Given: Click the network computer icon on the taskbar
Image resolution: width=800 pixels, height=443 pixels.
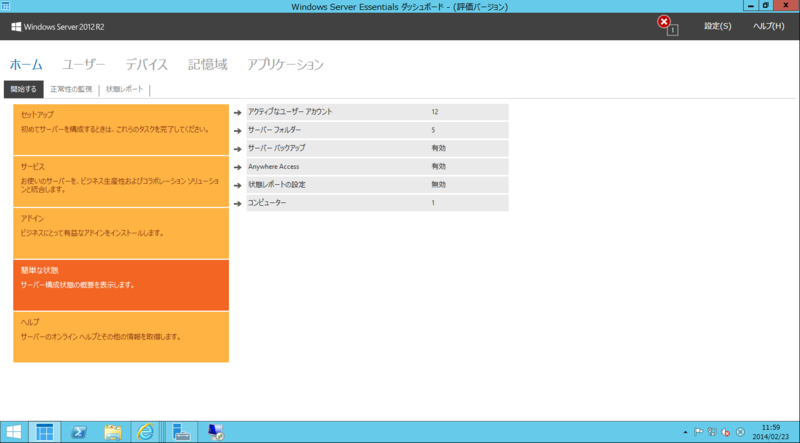Looking at the screenshot, I should pyautogui.click(x=216, y=432).
